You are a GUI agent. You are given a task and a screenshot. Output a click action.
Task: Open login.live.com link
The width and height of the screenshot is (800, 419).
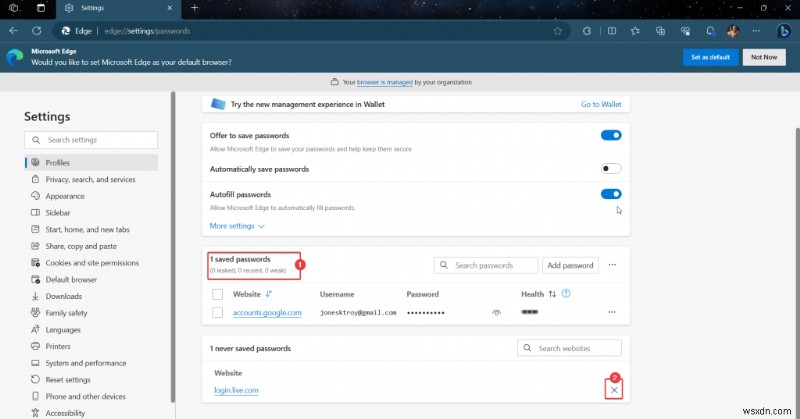(236, 390)
